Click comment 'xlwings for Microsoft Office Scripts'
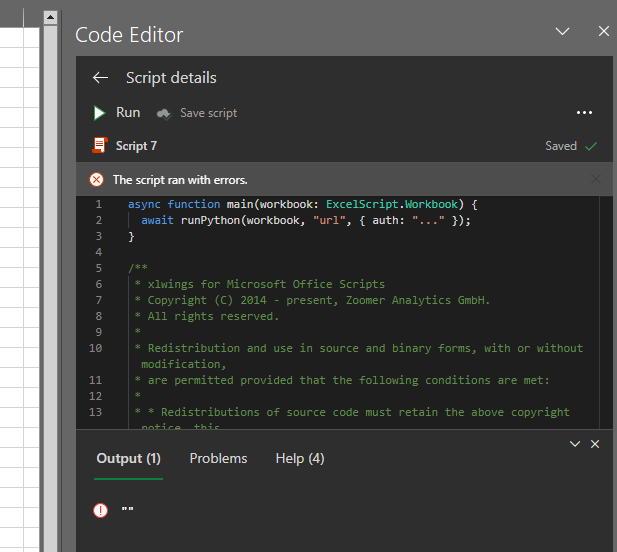617x552 pixels. (x=266, y=284)
